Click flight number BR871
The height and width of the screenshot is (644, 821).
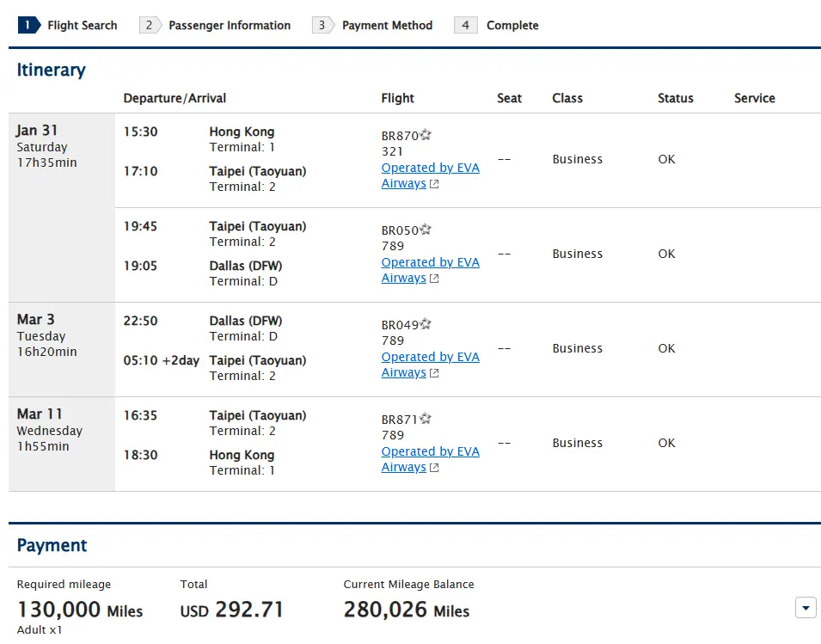coord(400,420)
